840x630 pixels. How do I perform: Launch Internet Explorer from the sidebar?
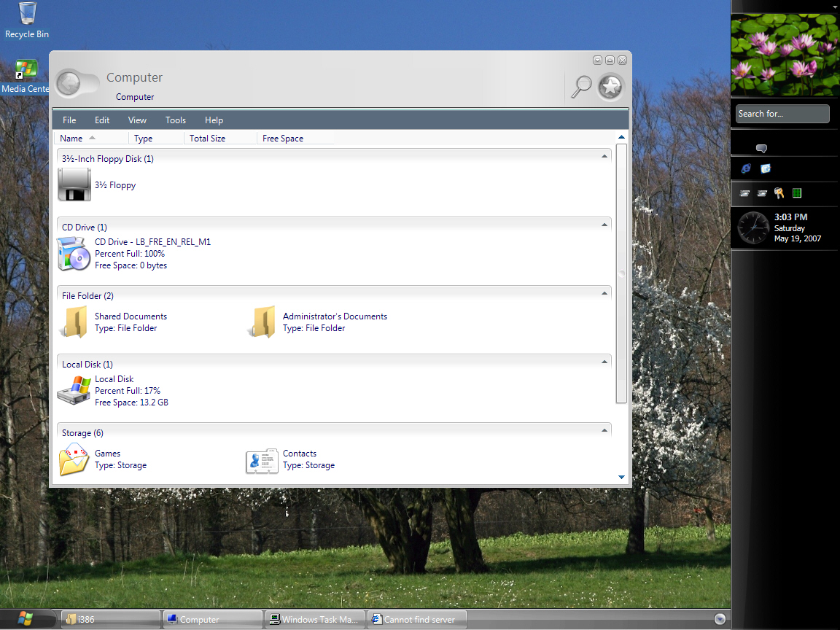coord(746,168)
